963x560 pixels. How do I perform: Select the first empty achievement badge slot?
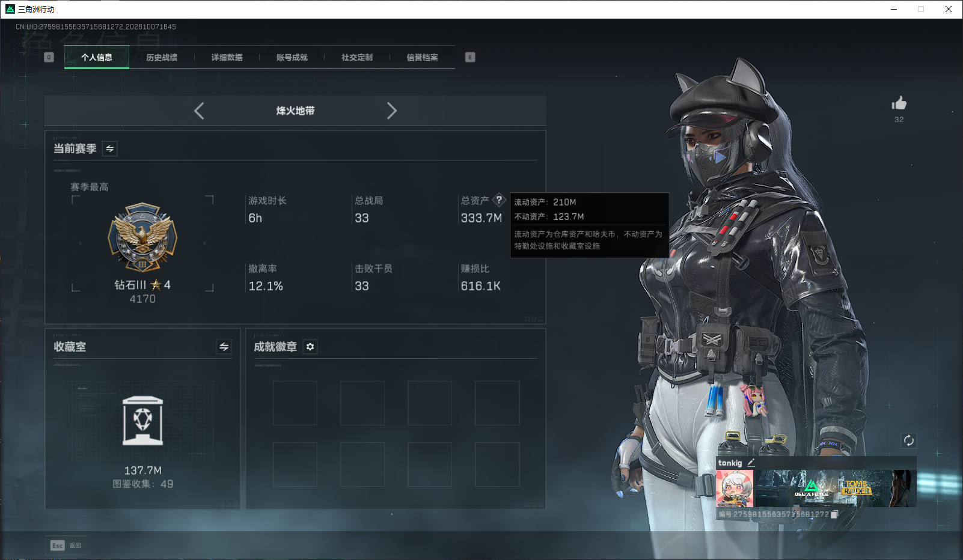(295, 403)
